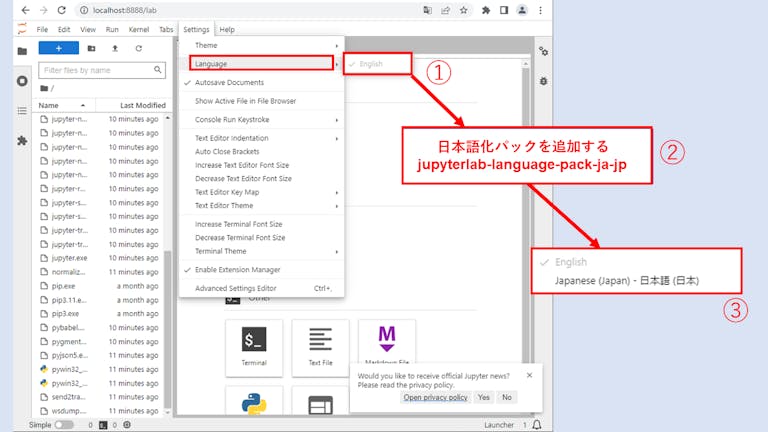Open Running Terminals and Kernels sidebar icon
This screenshot has height=432, width=768.
[22, 81]
